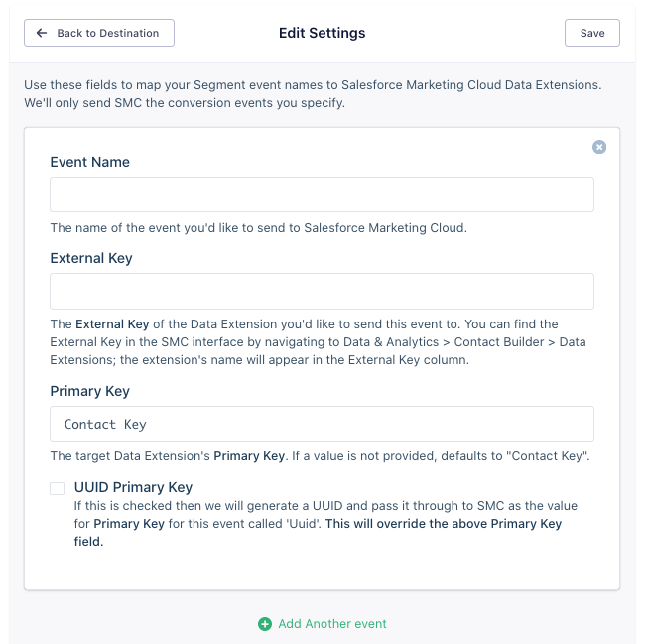Click the back arrow icon
Image resolution: width=647 pixels, height=644 pixels.
pyautogui.click(x=42, y=33)
